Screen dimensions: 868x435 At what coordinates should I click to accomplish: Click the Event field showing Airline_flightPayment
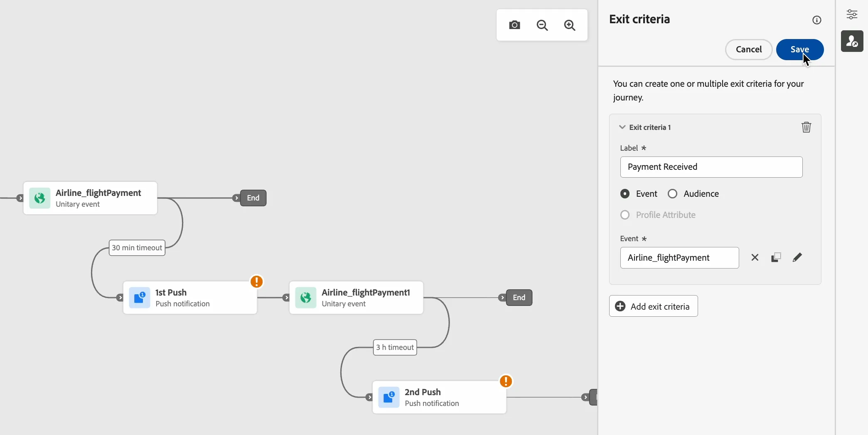(x=680, y=258)
